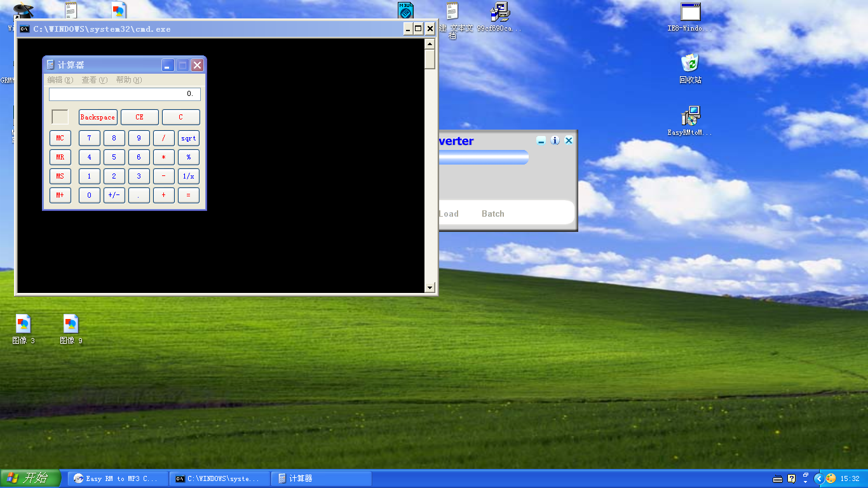Click the language bar restore icon

point(805,475)
